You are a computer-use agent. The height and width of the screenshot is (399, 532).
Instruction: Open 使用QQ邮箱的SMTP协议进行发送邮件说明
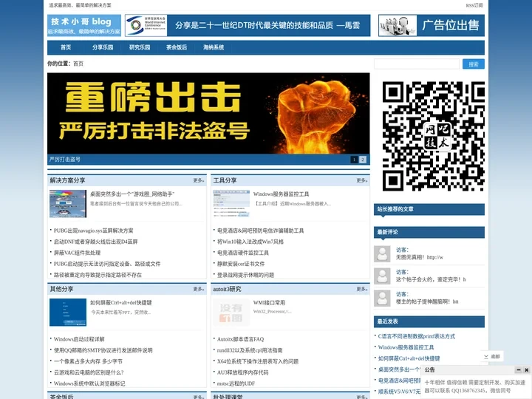pyautogui.click(x=103, y=350)
